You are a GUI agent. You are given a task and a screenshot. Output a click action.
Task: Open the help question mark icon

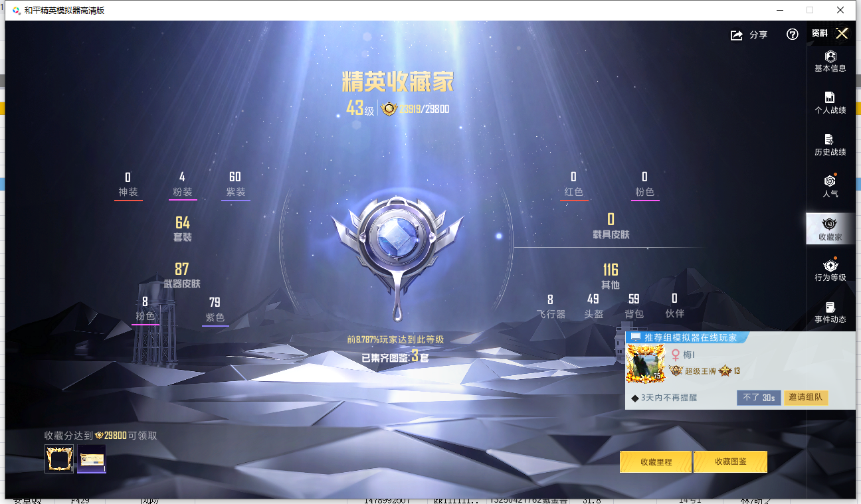pyautogui.click(x=792, y=35)
